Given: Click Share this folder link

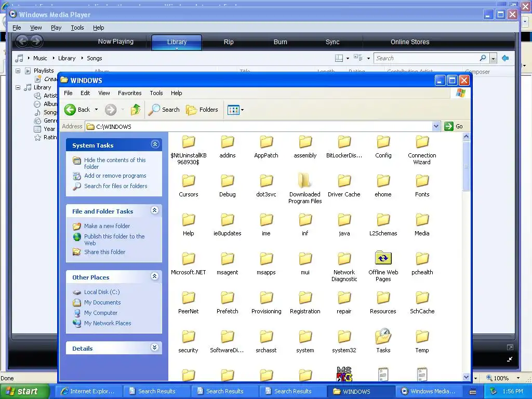Looking at the screenshot, I should 104,252.
